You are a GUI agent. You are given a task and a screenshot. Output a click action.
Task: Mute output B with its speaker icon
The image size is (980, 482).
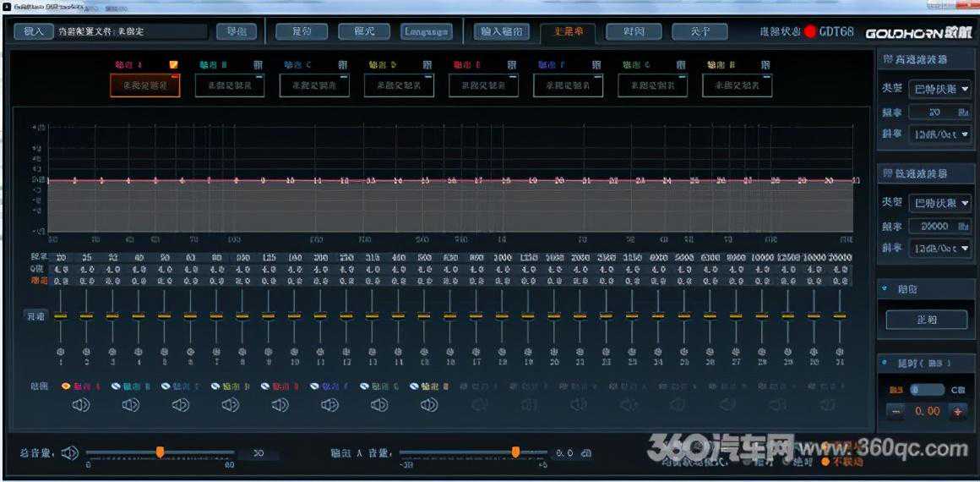coord(130,405)
